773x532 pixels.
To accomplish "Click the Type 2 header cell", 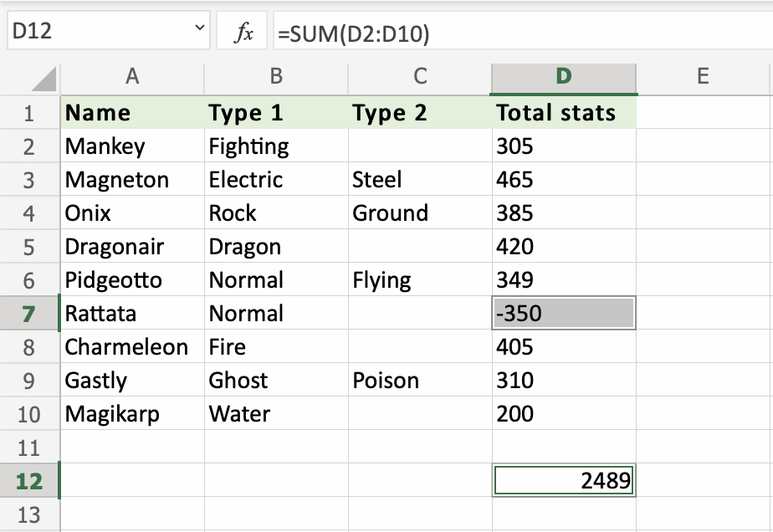I will point(420,113).
